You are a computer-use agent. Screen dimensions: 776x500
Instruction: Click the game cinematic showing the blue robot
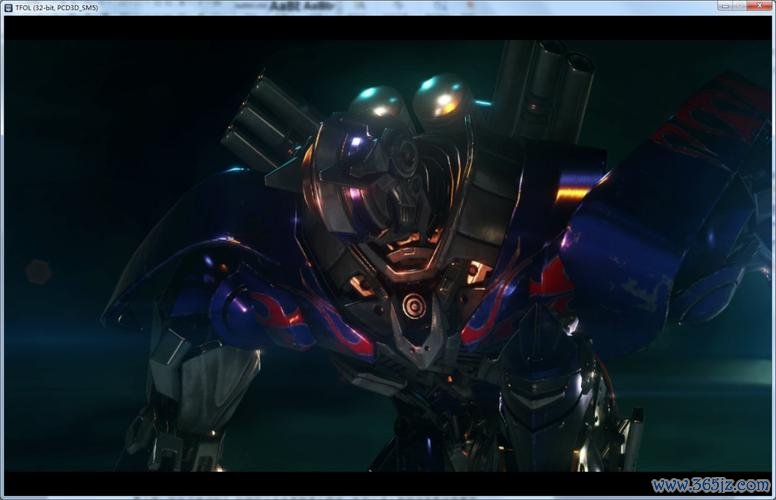(x=388, y=255)
